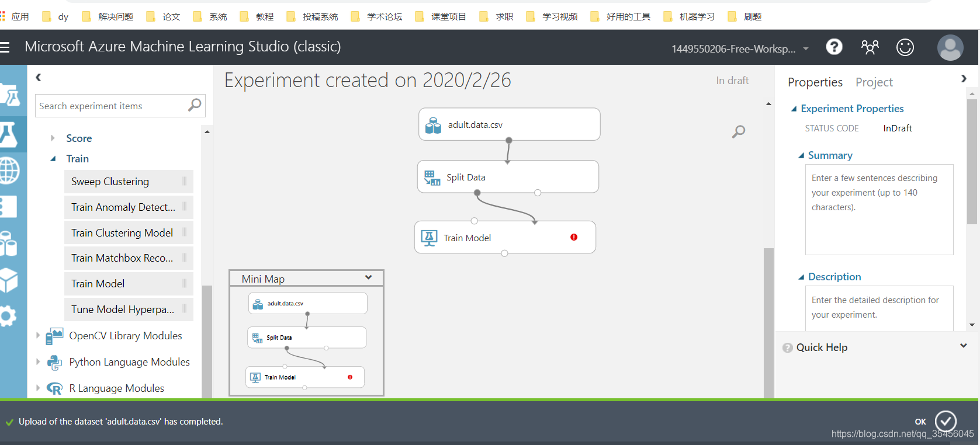
Task: Click Split Data second output port
Action: click(538, 193)
